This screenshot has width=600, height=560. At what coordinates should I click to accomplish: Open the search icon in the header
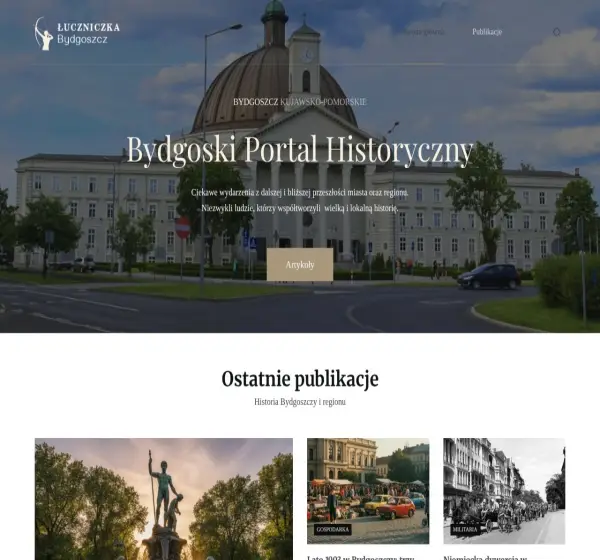557,32
